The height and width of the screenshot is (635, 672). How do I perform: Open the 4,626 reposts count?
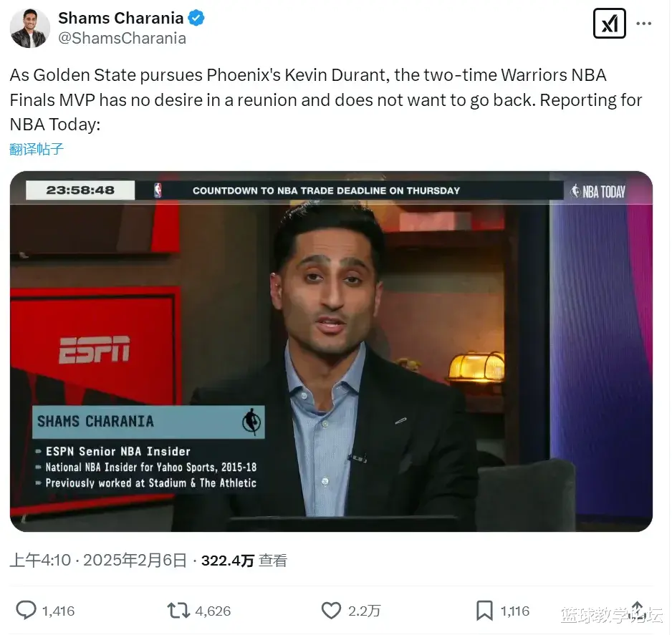[x=213, y=611]
